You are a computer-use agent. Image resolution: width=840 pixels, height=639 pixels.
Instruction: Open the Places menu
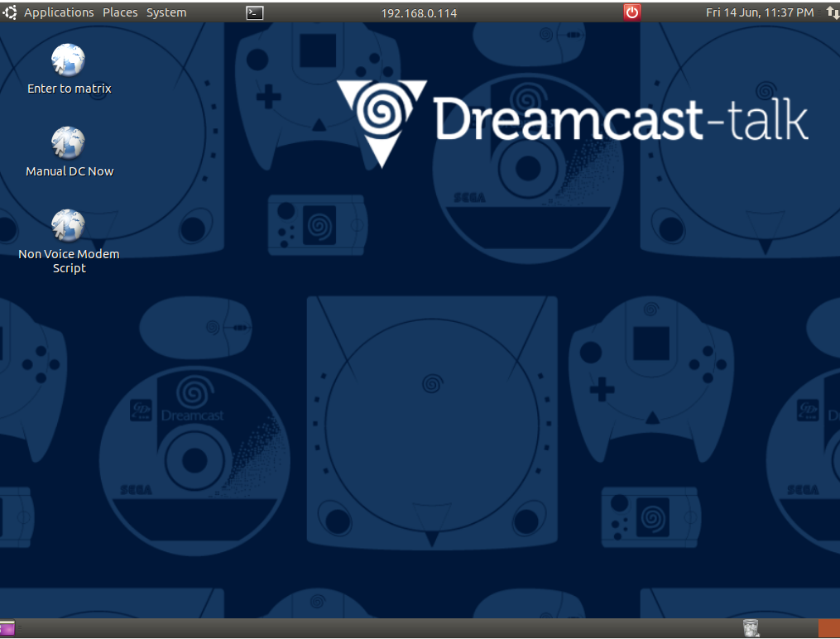point(120,12)
